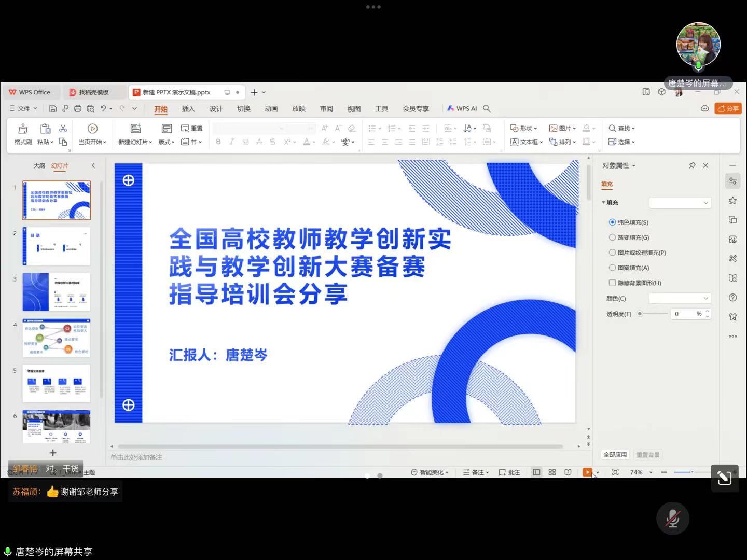Open the 图片 picture dropdown
The height and width of the screenshot is (560, 747).
563,128
